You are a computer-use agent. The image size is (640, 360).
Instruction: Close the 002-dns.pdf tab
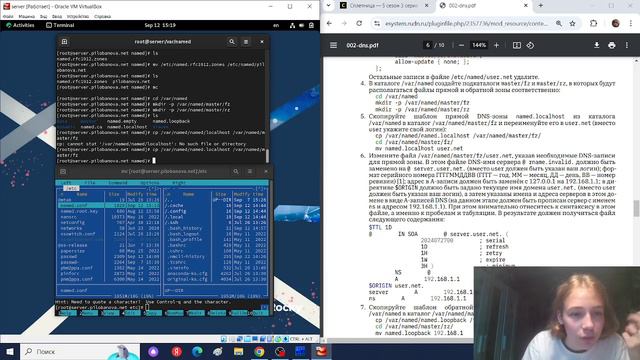526,6
